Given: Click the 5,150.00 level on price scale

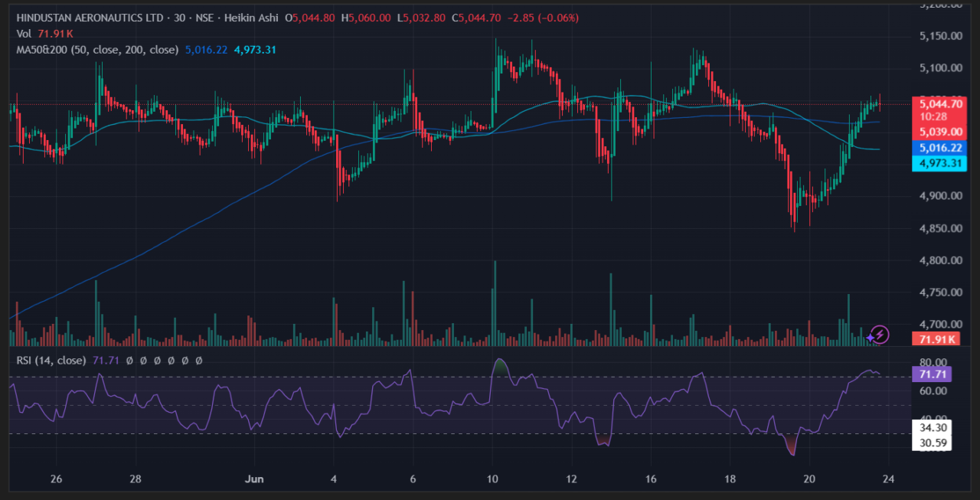Looking at the screenshot, I should click(x=939, y=36).
